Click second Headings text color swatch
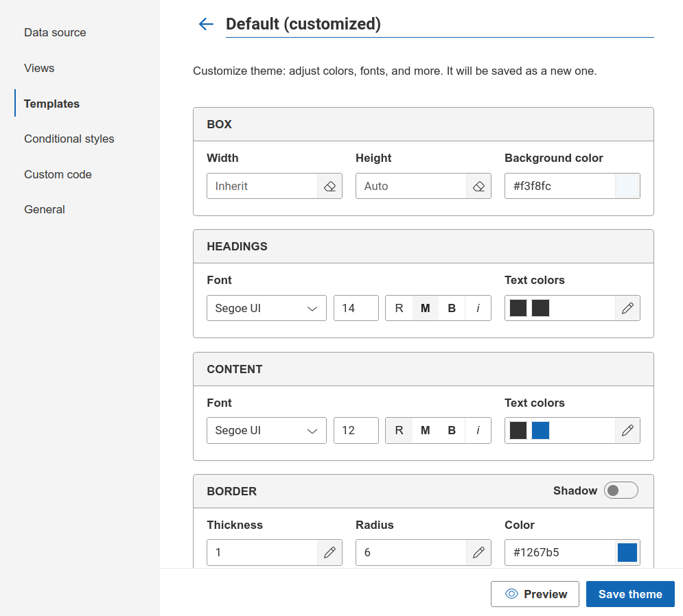Image resolution: width=683 pixels, height=616 pixels. click(540, 308)
